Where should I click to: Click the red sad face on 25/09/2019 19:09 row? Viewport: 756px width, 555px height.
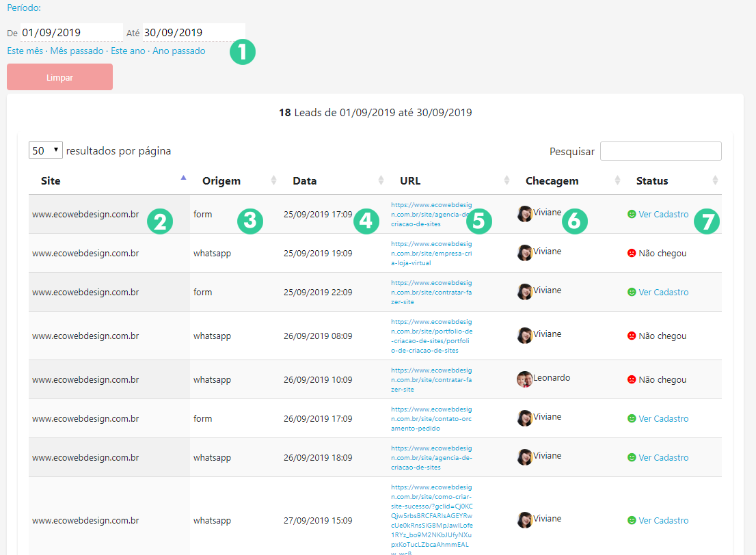pyautogui.click(x=632, y=253)
